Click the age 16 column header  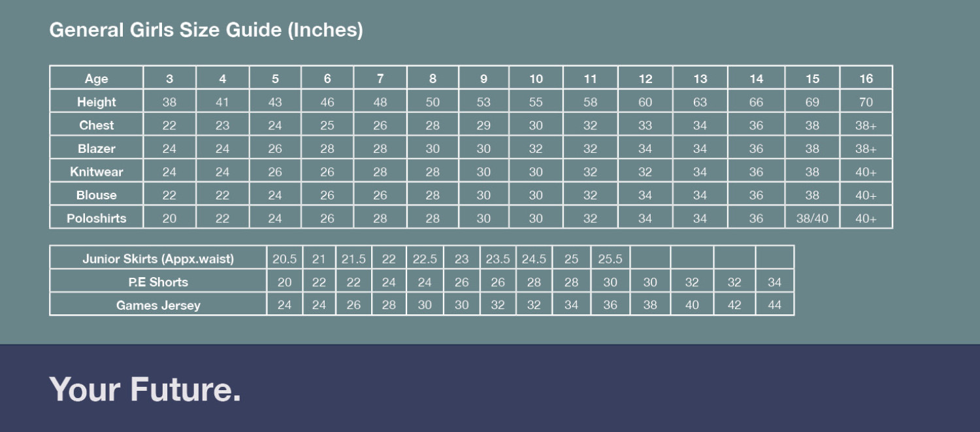click(x=866, y=79)
